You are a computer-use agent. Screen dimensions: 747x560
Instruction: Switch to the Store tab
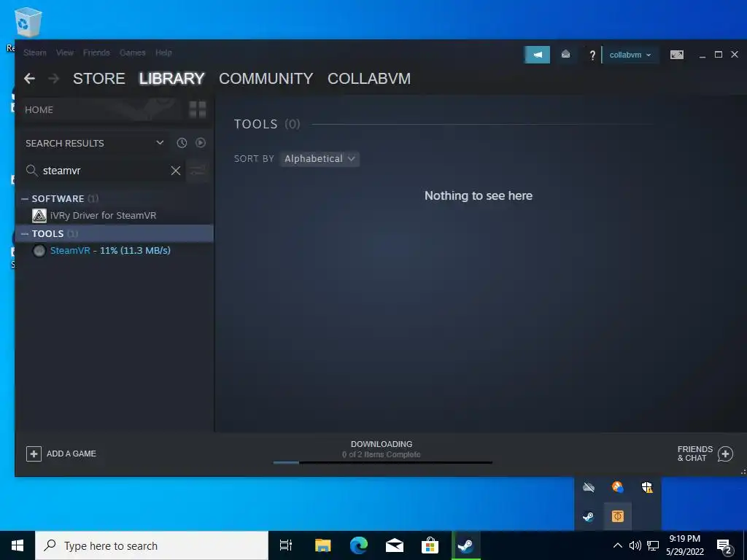pyautogui.click(x=99, y=79)
